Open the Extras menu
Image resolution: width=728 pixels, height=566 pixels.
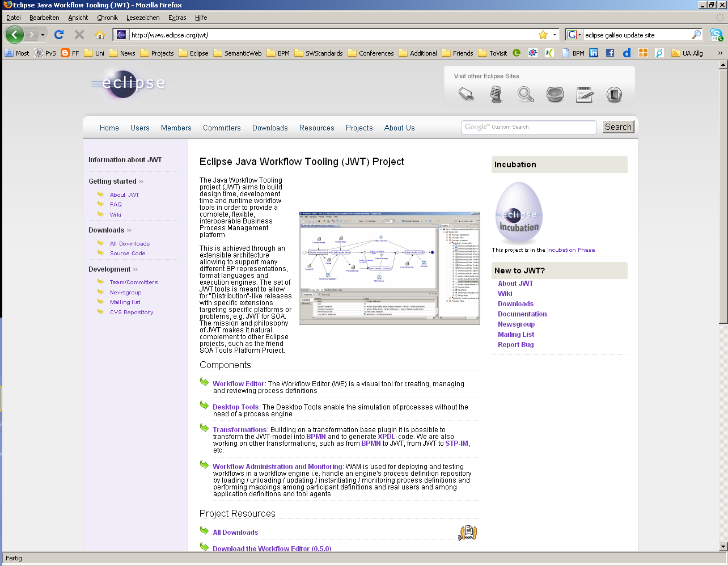tap(177, 18)
